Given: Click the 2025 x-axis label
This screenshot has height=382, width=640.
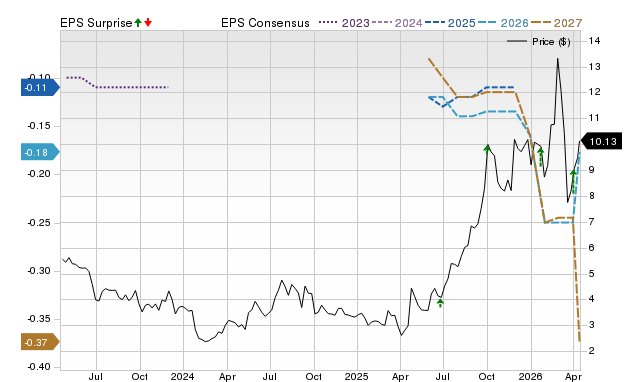Looking at the screenshot, I should pyautogui.click(x=356, y=376).
